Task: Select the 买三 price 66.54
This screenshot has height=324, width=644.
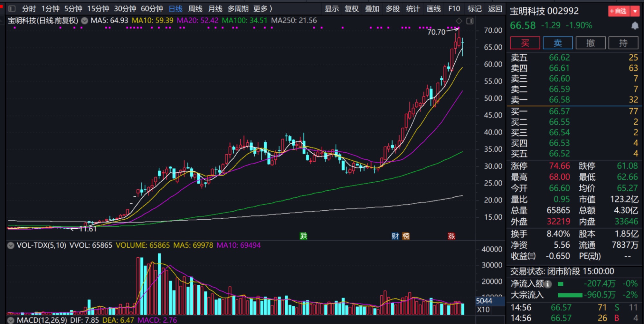Action: (x=559, y=132)
